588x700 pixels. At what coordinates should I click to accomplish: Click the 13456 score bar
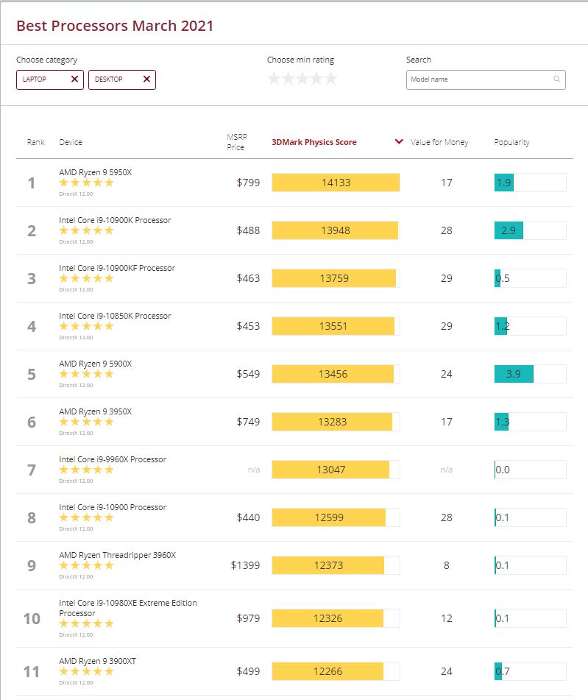(336, 374)
